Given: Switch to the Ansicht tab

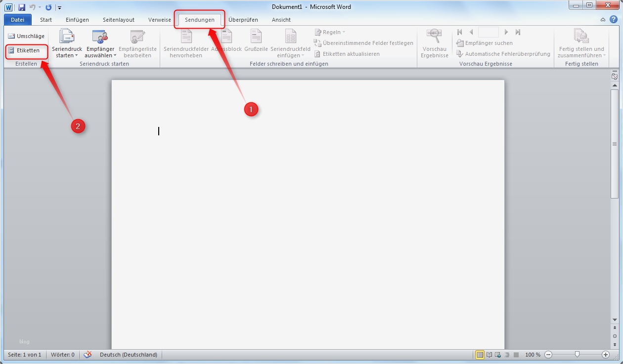Looking at the screenshot, I should point(281,20).
